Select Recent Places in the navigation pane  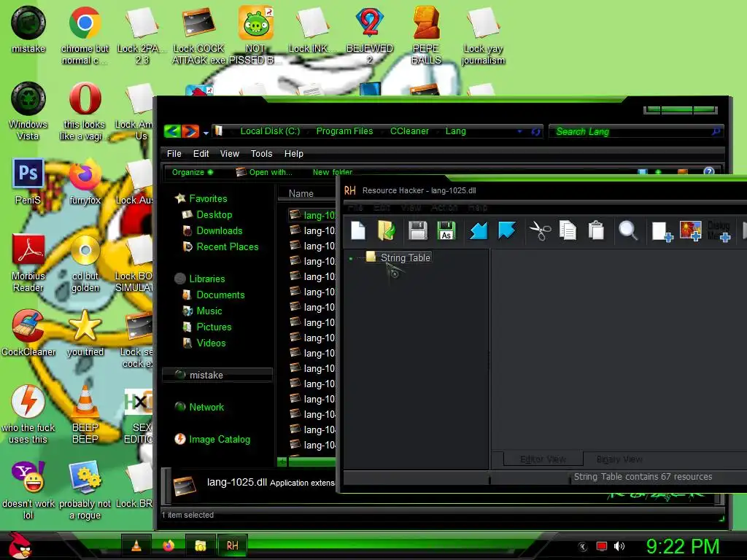(x=228, y=246)
